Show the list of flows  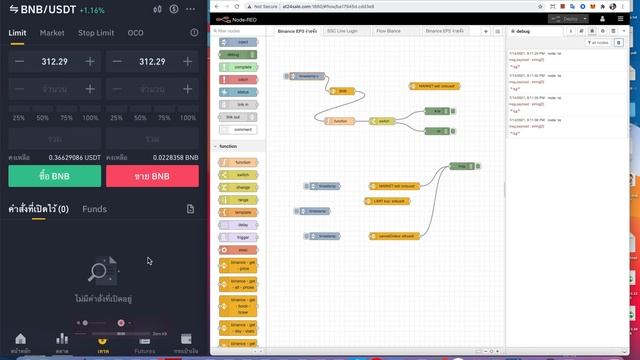498,31
